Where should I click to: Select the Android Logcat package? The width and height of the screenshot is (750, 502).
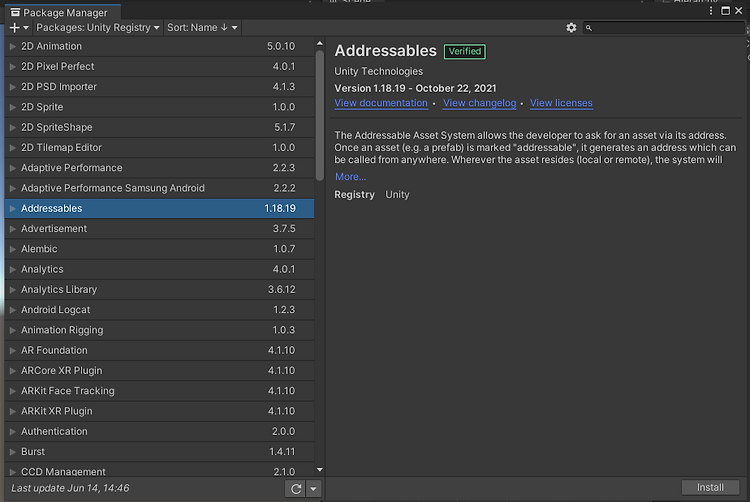point(159,310)
